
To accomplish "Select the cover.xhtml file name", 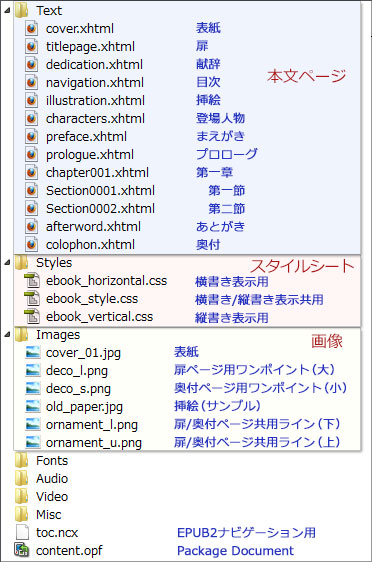I will pyautogui.click(x=80, y=29).
